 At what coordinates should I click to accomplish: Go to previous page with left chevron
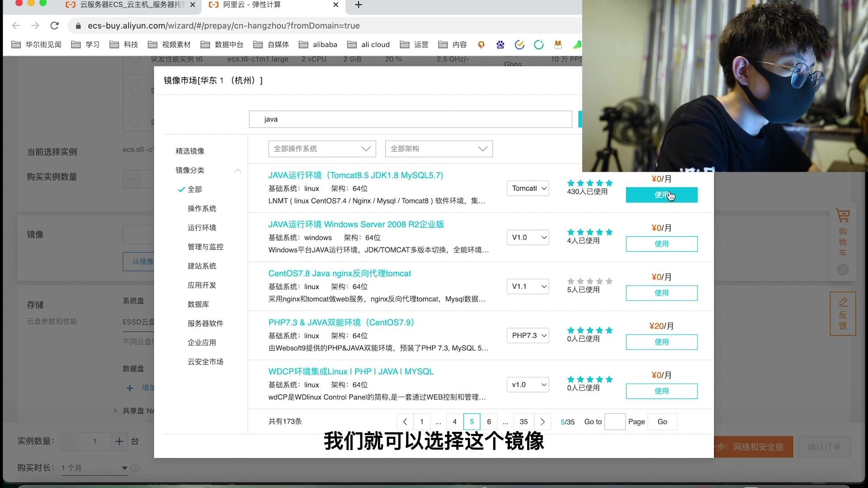(x=405, y=422)
